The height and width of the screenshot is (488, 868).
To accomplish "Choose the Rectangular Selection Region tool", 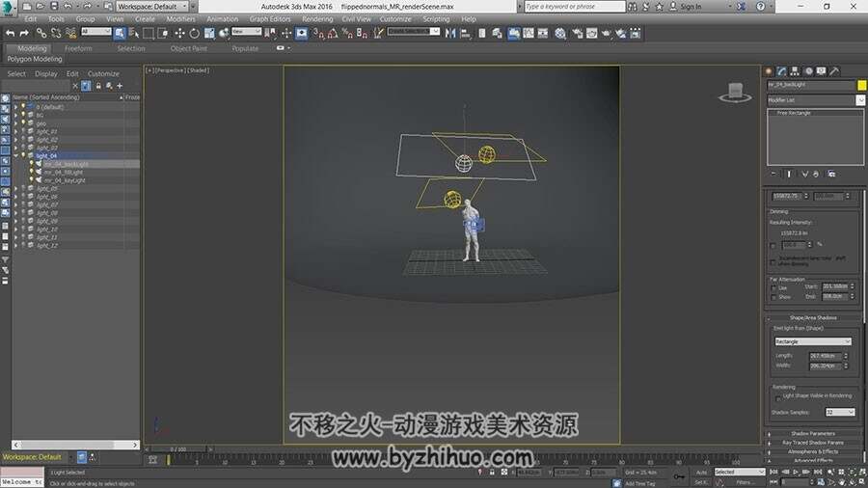I will [x=149, y=34].
